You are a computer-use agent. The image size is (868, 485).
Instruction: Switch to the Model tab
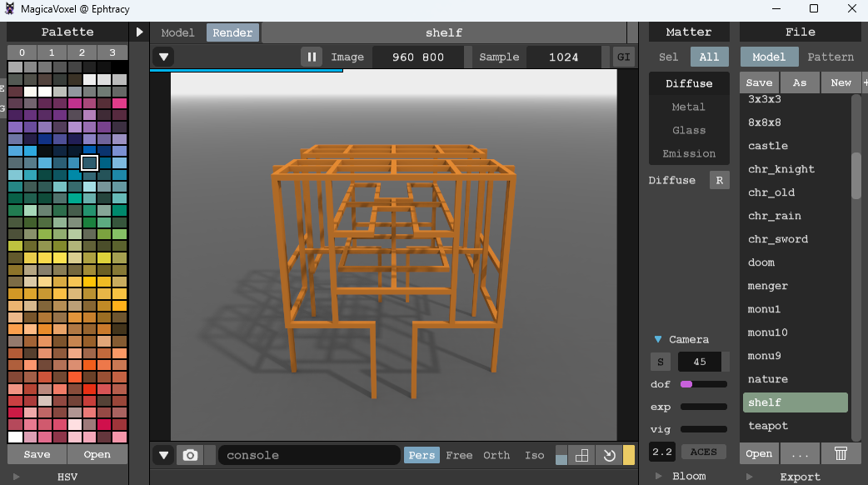[177, 32]
